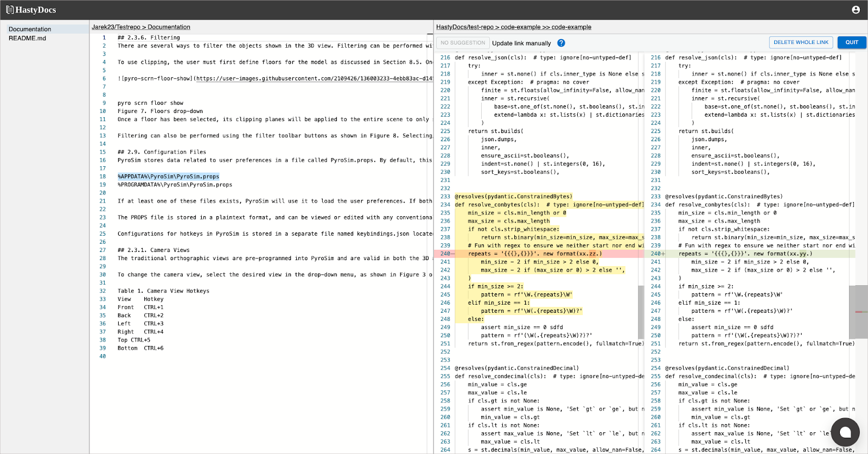Click '@resolves(pydantic.ConstrainedBytes)' in left diff
The width and height of the screenshot is (868, 454).
click(513, 197)
